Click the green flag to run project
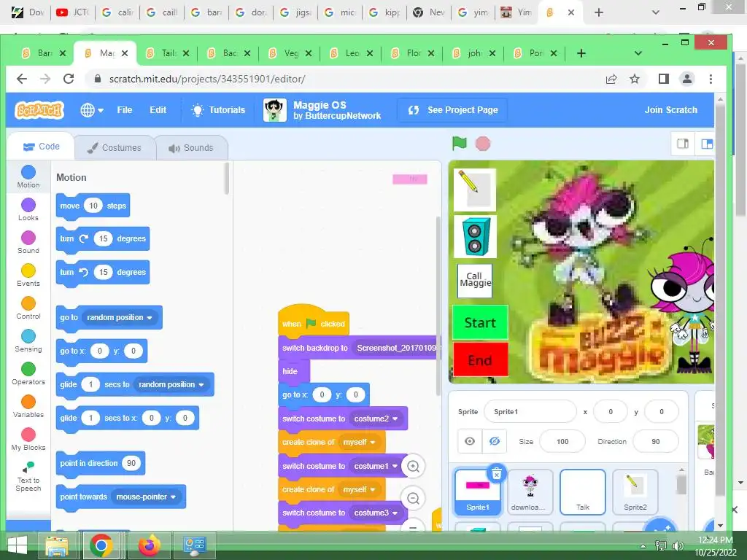This screenshot has width=747, height=560. tap(460, 144)
